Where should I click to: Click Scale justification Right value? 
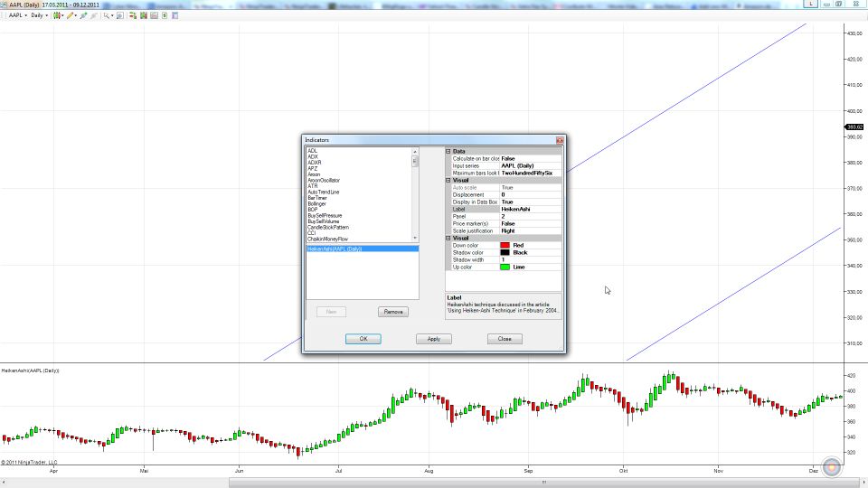pyautogui.click(x=531, y=230)
